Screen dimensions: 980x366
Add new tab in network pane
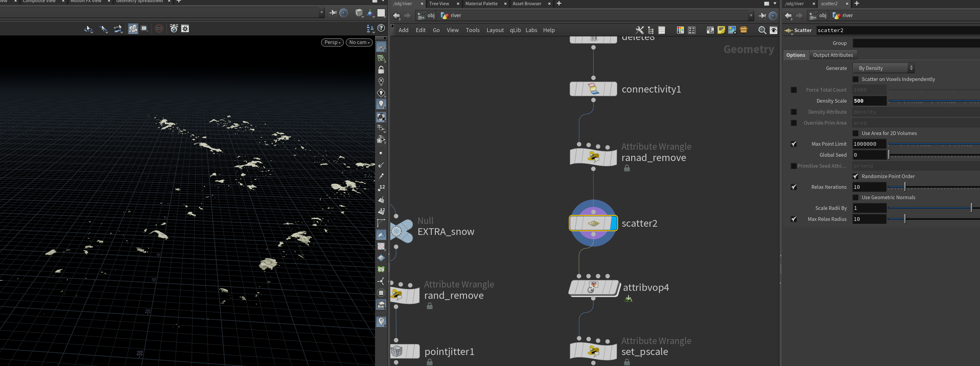559,3
